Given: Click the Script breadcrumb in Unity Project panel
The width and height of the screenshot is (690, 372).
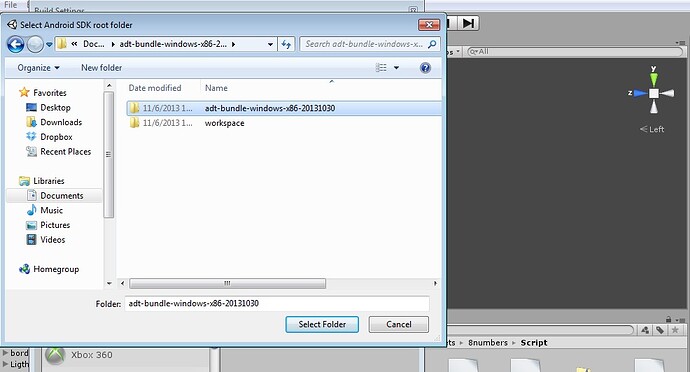Looking at the screenshot, I should click(534, 343).
